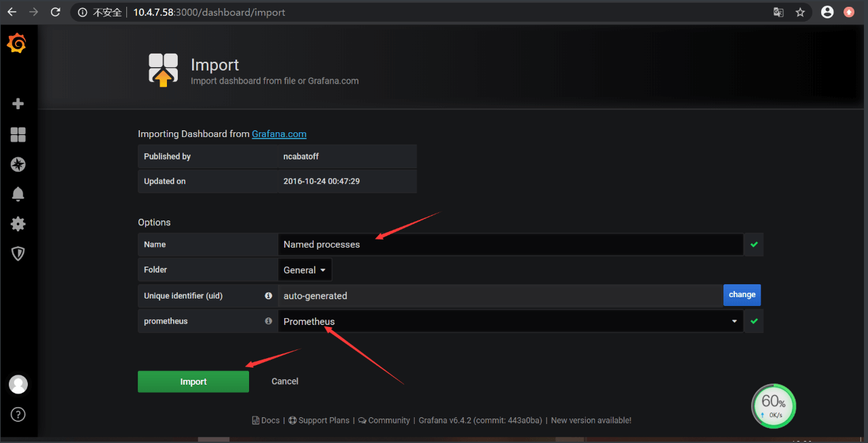Click the blue change button

click(x=742, y=295)
